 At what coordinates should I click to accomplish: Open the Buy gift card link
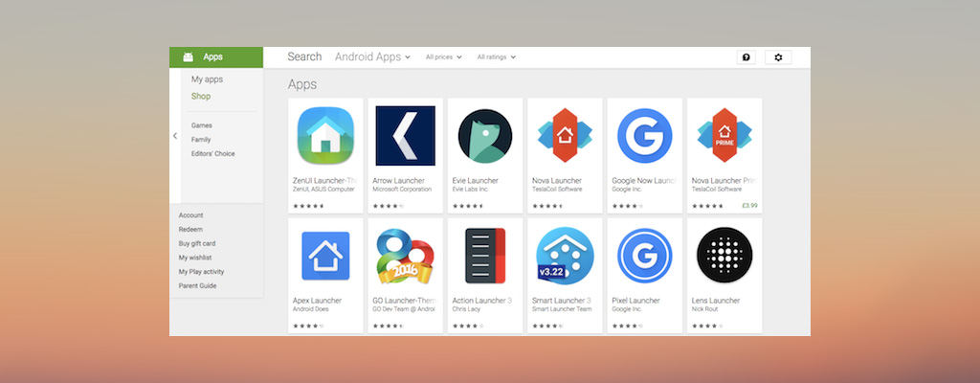[197, 243]
